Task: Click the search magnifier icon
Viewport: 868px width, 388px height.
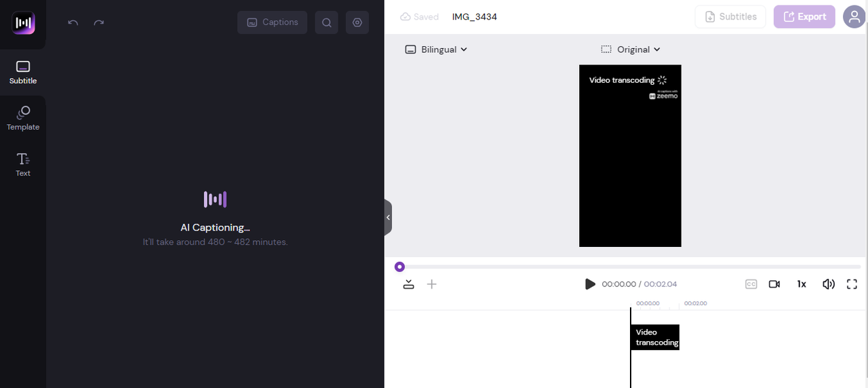Action: pos(326,22)
